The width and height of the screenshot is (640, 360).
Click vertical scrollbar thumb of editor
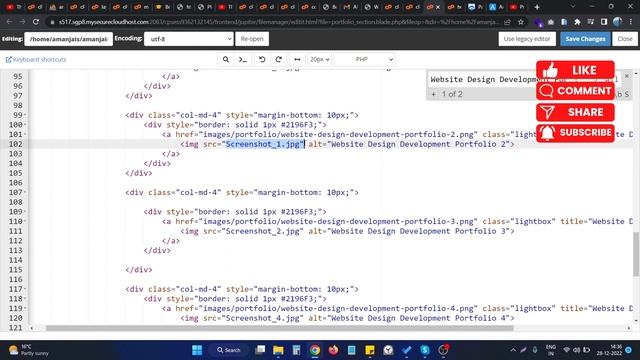(636, 254)
